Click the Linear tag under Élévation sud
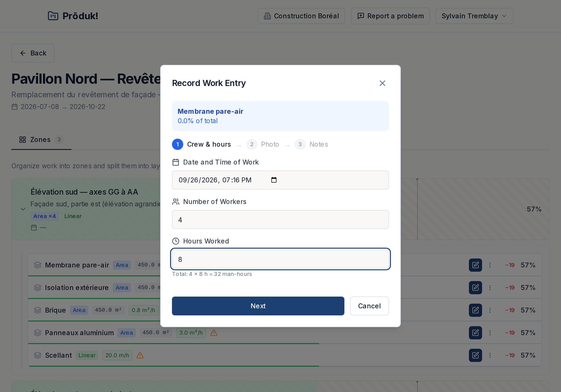561x392 pixels. click(73, 216)
